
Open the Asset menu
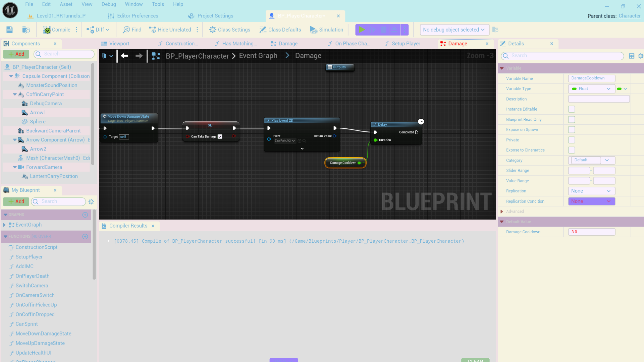(x=66, y=4)
